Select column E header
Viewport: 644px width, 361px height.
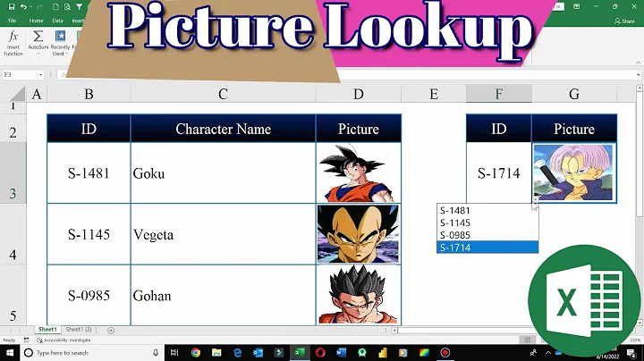[434, 94]
